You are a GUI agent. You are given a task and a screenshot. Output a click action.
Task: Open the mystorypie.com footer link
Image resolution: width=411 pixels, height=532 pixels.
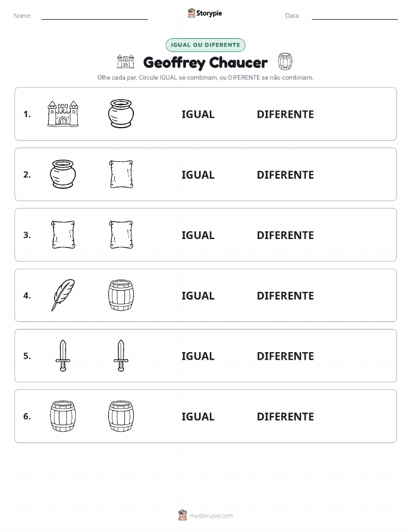click(205, 515)
